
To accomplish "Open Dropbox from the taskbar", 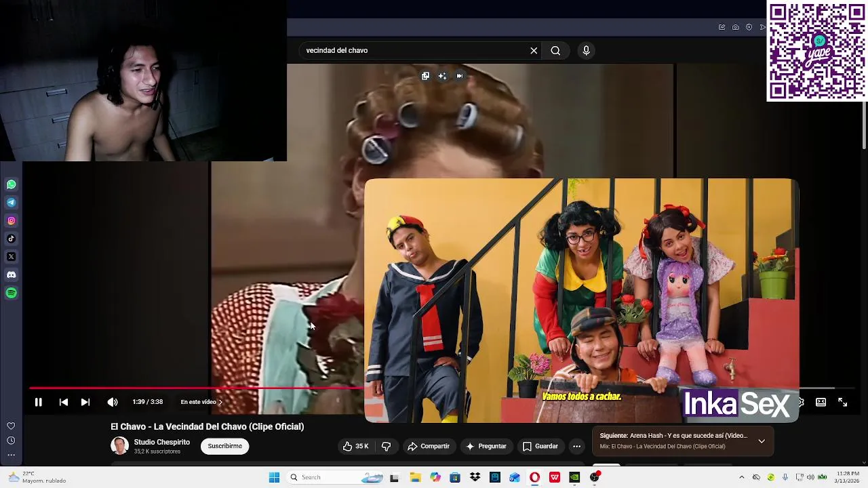I will [475, 477].
